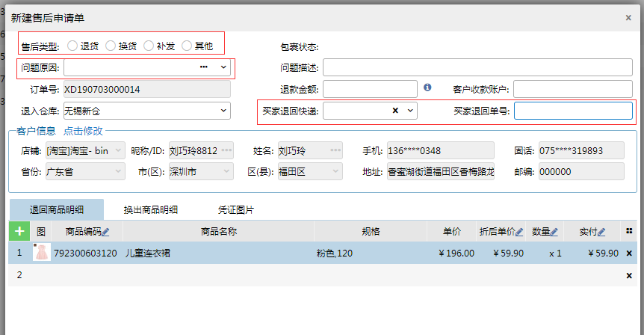Clear the 买家退回快递 selection with X
644x335 pixels.
coord(395,111)
